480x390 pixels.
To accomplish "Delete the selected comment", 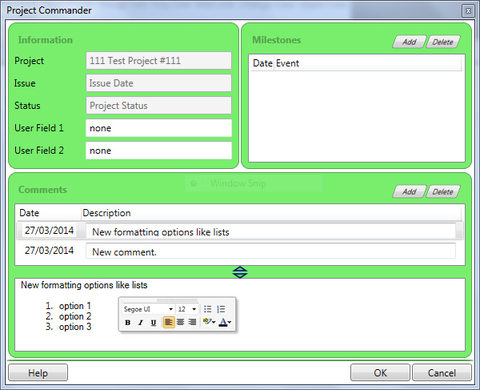I will 443,192.
